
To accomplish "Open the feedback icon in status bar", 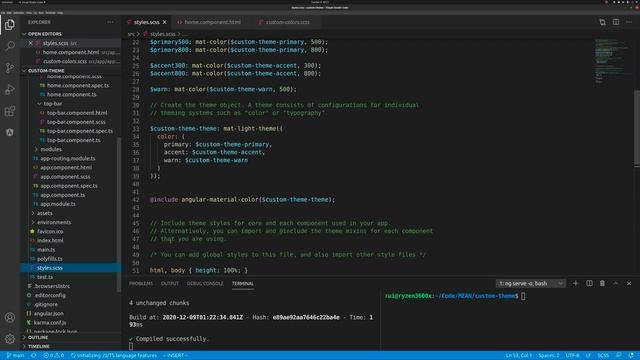I will [x=619, y=356].
